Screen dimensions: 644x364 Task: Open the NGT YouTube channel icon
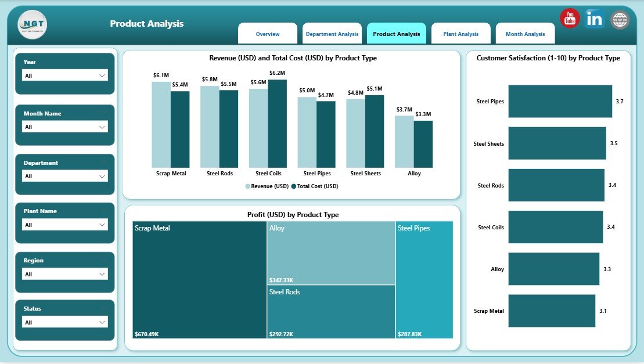pyautogui.click(x=570, y=18)
